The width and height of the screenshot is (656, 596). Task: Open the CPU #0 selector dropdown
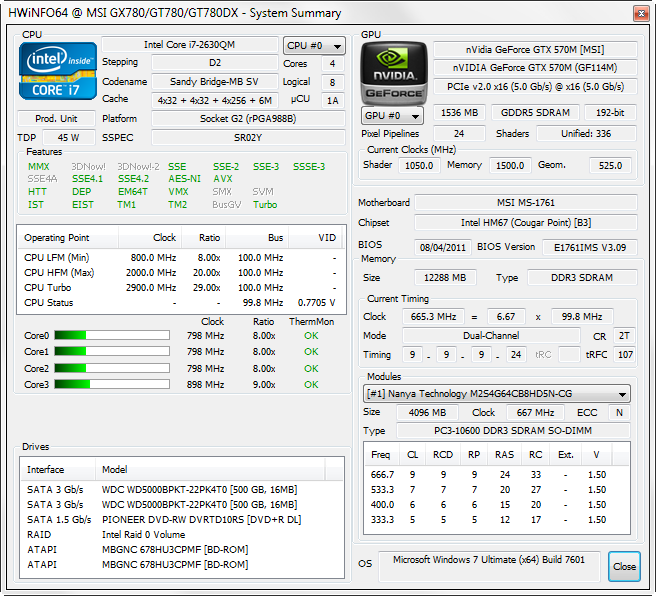(314, 46)
